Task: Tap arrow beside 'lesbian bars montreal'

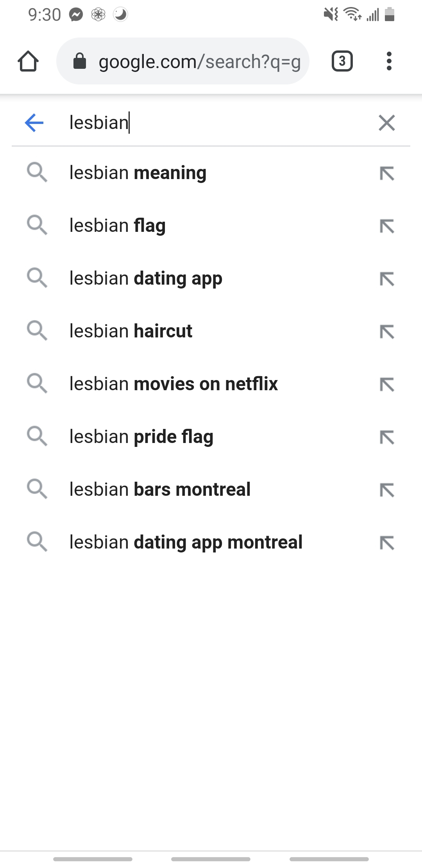Action: (387, 490)
